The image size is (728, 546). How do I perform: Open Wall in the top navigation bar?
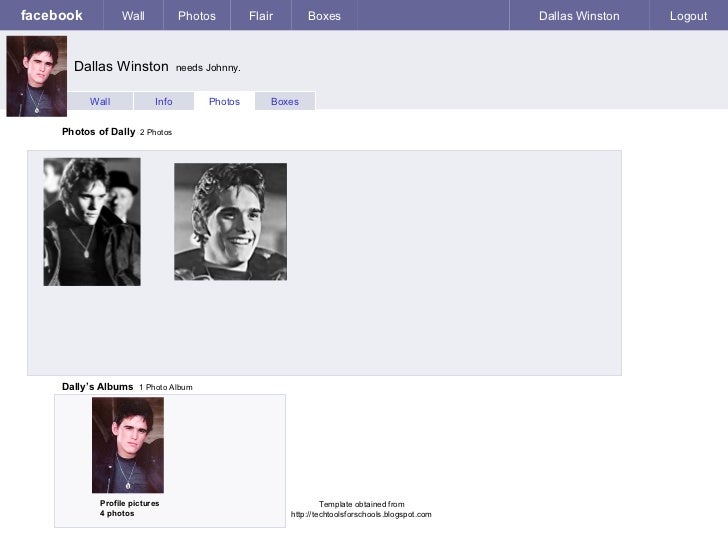(x=133, y=16)
